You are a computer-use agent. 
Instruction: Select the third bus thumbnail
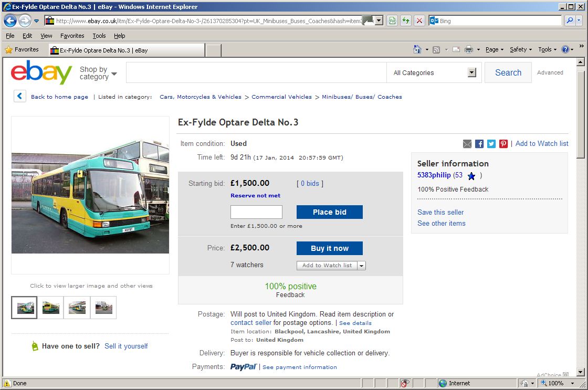(x=77, y=308)
